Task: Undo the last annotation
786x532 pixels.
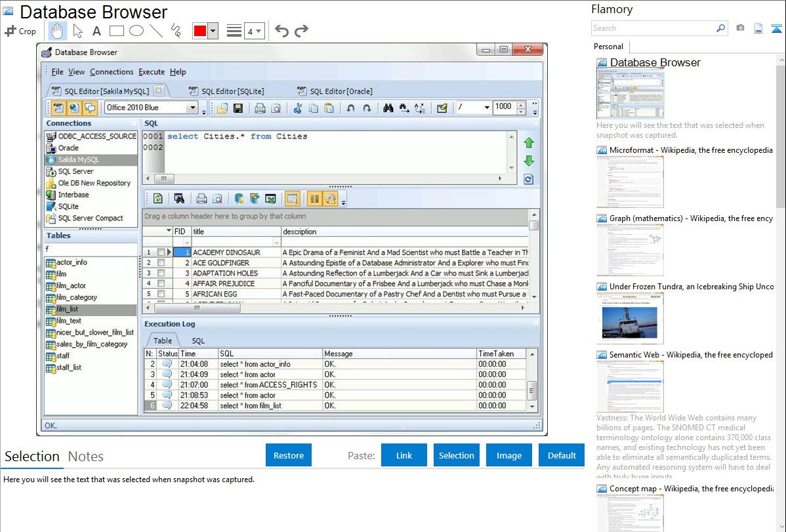Action: (281, 31)
